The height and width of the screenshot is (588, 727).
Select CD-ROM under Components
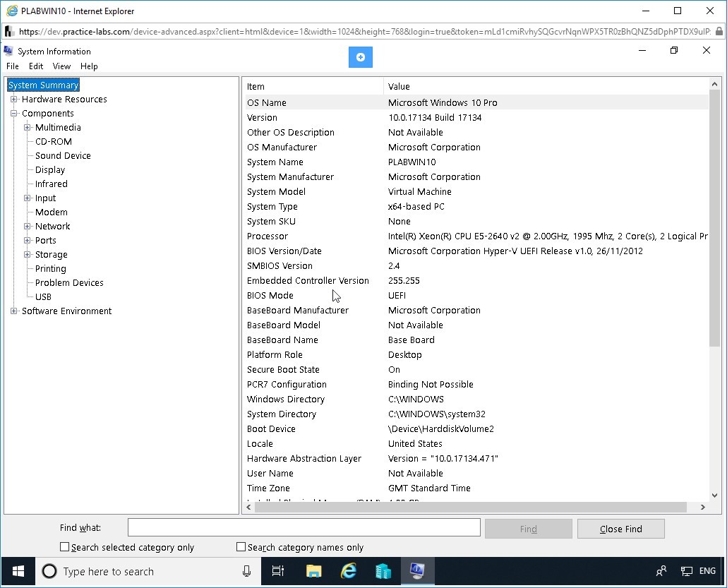54,141
